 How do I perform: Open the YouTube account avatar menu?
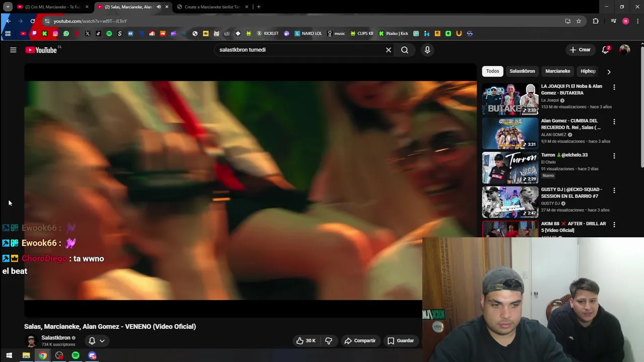tap(624, 50)
